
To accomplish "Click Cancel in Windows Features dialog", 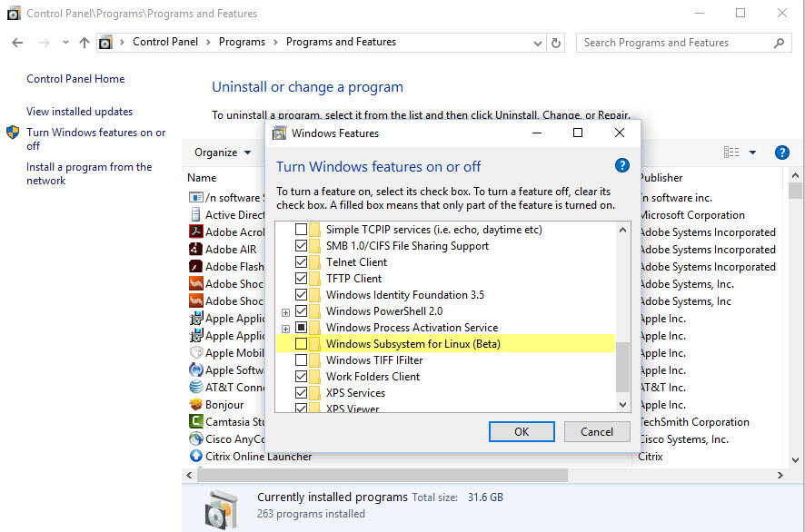I will pos(597,432).
